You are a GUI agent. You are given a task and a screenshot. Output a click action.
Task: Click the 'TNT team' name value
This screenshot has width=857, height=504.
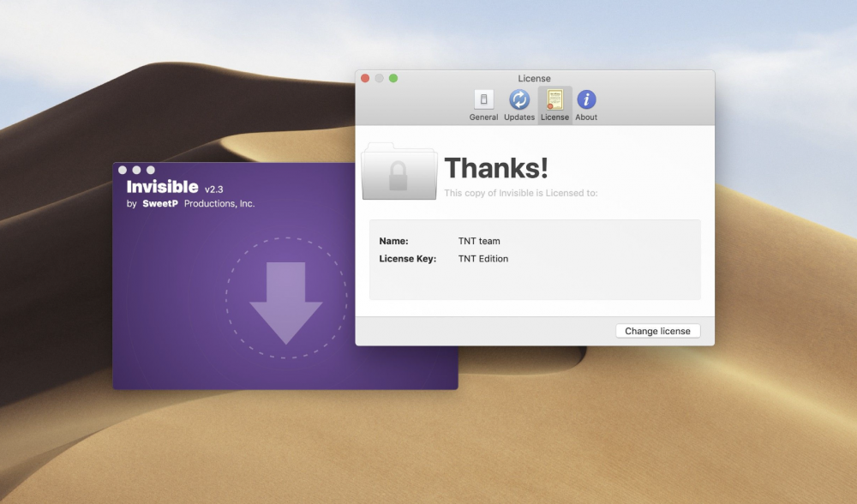[479, 241]
